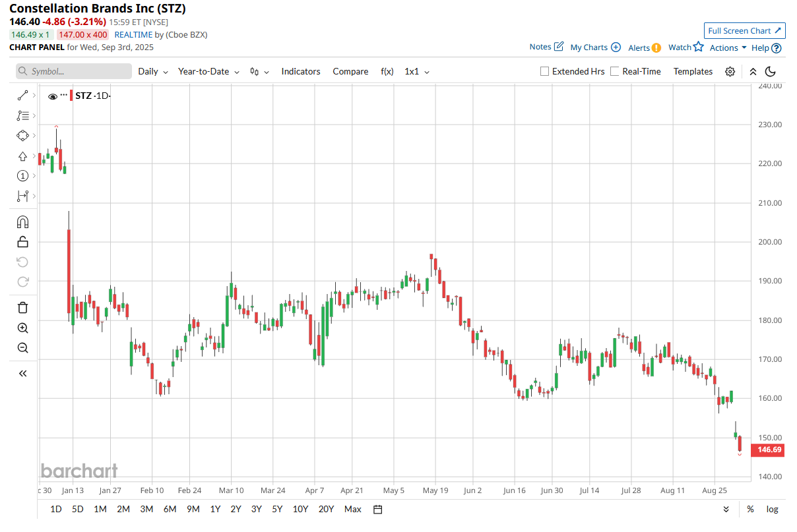Open Compare menu
This screenshot has width=797, height=532.
[350, 71]
